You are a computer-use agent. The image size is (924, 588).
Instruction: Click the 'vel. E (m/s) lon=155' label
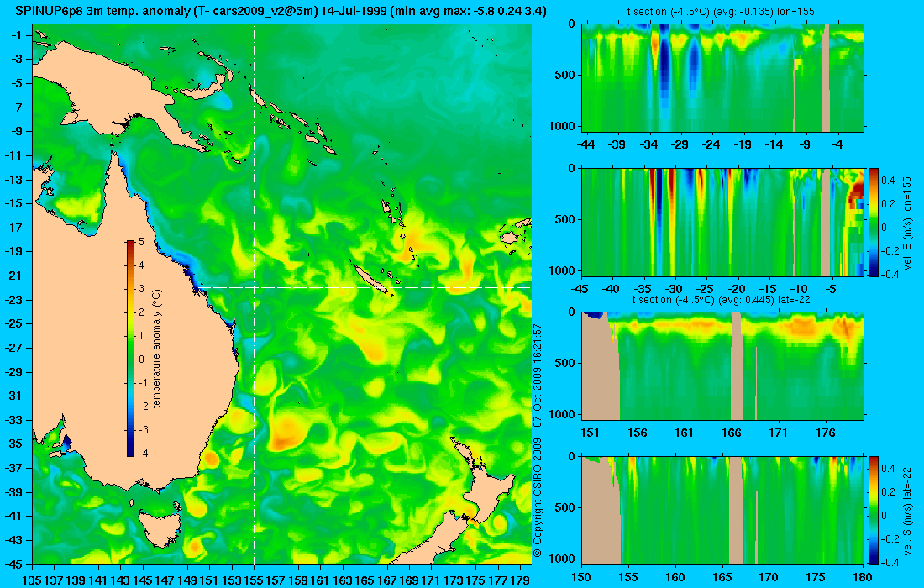[907, 222]
